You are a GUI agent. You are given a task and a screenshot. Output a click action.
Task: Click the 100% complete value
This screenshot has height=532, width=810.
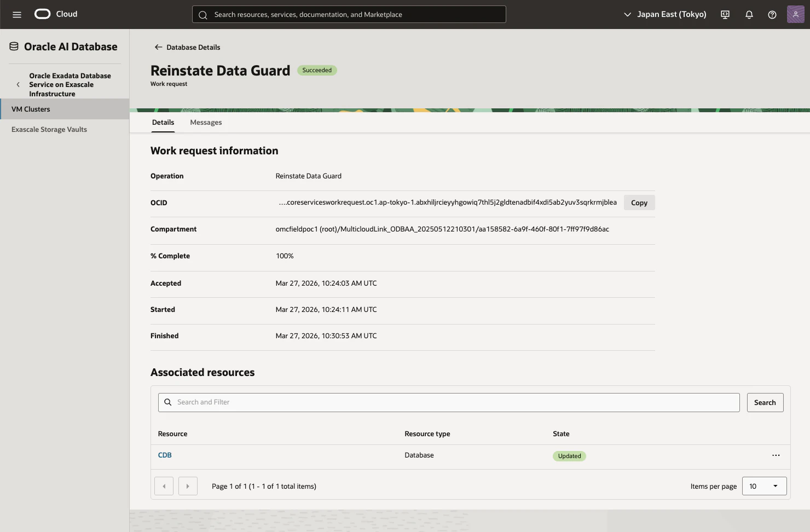[x=285, y=256]
